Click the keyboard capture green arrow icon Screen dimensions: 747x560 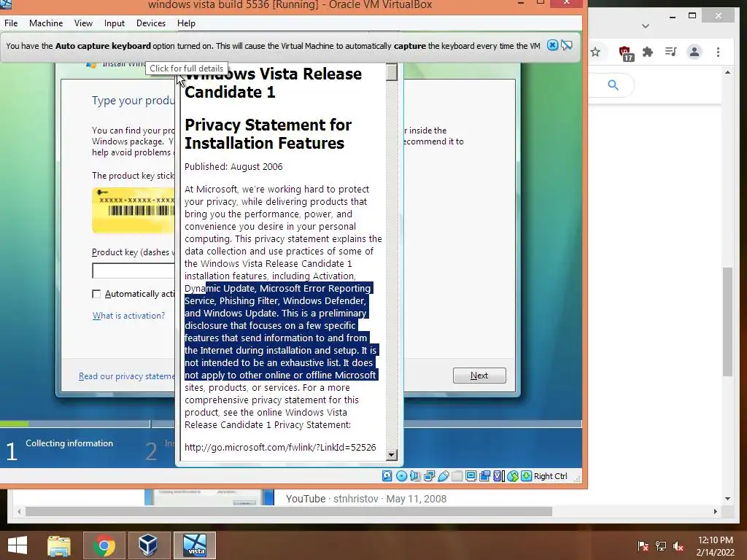pos(526,475)
